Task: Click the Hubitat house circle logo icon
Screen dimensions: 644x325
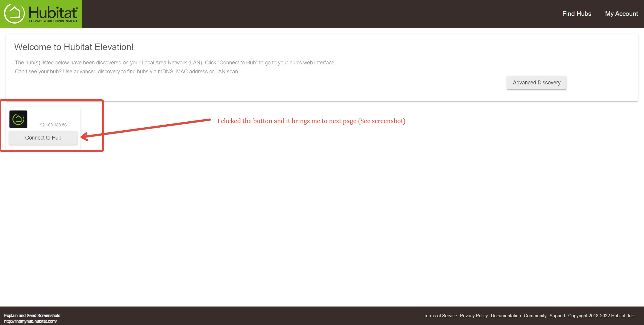Action: point(14,13)
